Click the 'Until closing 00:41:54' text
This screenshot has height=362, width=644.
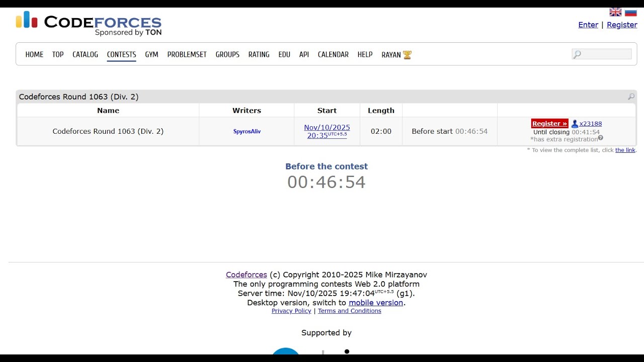pyautogui.click(x=567, y=132)
